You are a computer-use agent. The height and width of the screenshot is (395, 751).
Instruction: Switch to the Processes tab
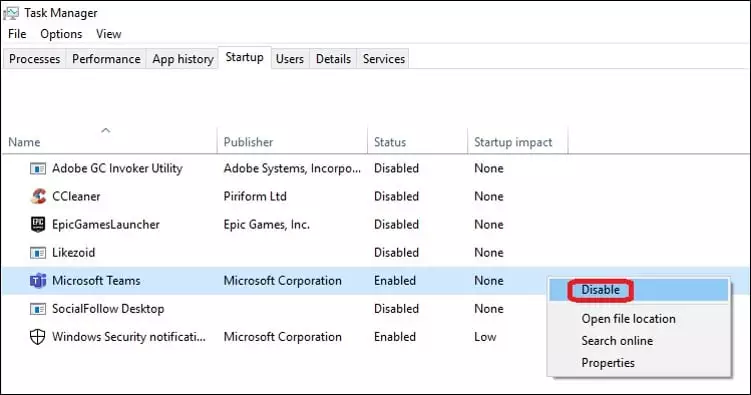pyautogui.click(x=34, y=59)
